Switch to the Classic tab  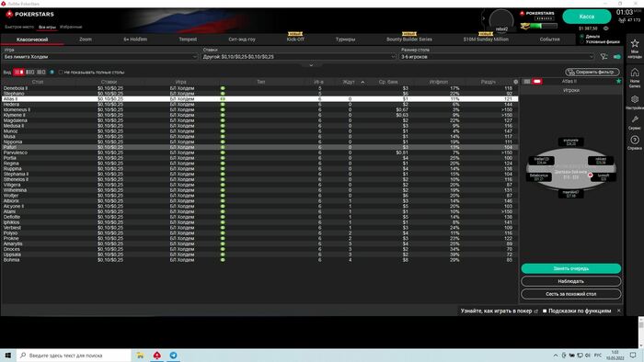(32, 40)
